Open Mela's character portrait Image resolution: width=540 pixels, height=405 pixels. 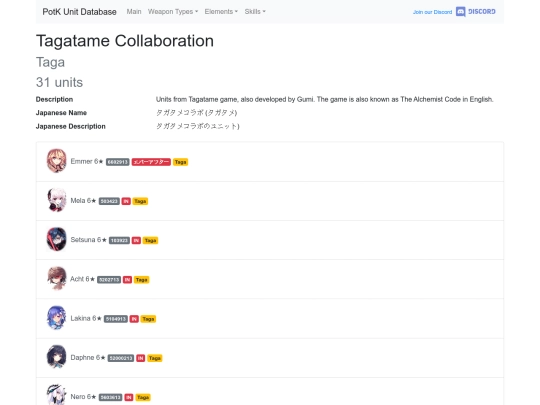(x=56, y=200)
